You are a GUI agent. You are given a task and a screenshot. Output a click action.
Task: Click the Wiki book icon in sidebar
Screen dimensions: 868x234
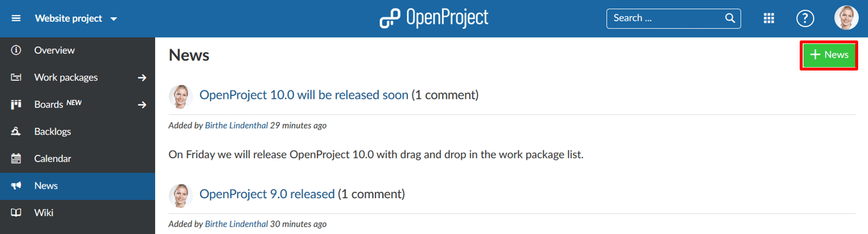16,213
